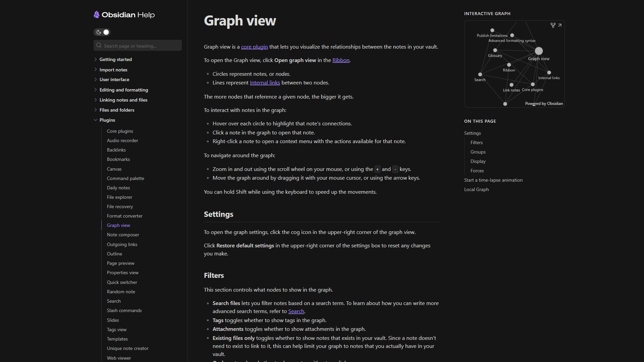The width and height of the screenshot is (644, 362).
Task: Follow the Ribbon link in article
Action: point(341,60)
